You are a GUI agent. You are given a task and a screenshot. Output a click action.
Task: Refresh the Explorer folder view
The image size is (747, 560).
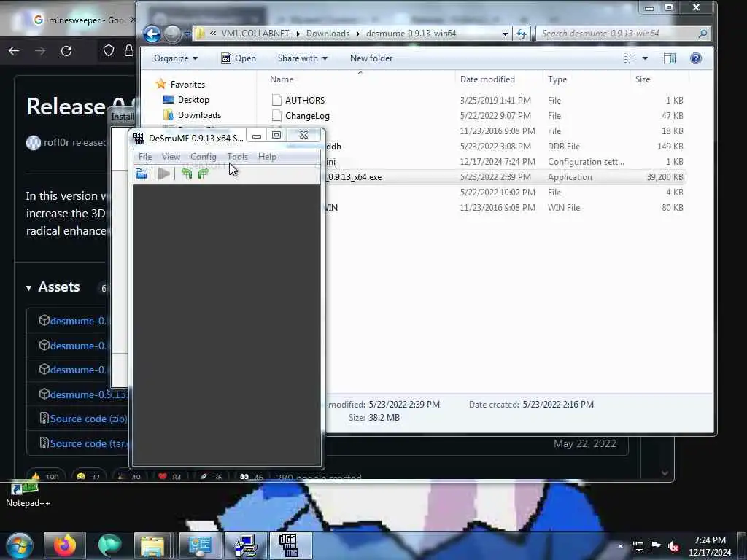tap(522, 34)
